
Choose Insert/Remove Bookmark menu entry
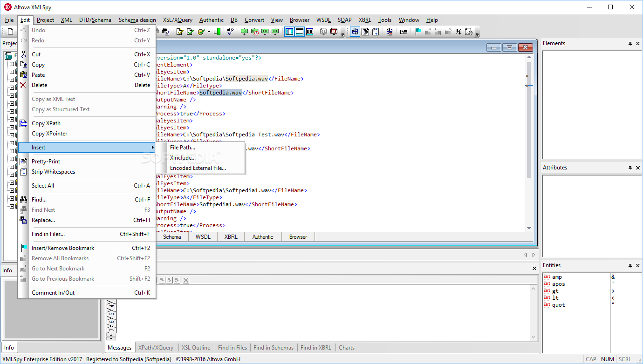86,248
